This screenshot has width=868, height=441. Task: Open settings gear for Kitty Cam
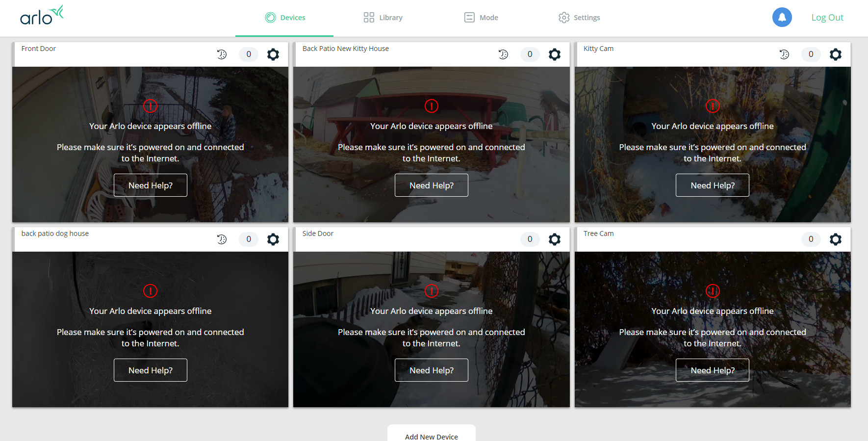tap(835, 54)
